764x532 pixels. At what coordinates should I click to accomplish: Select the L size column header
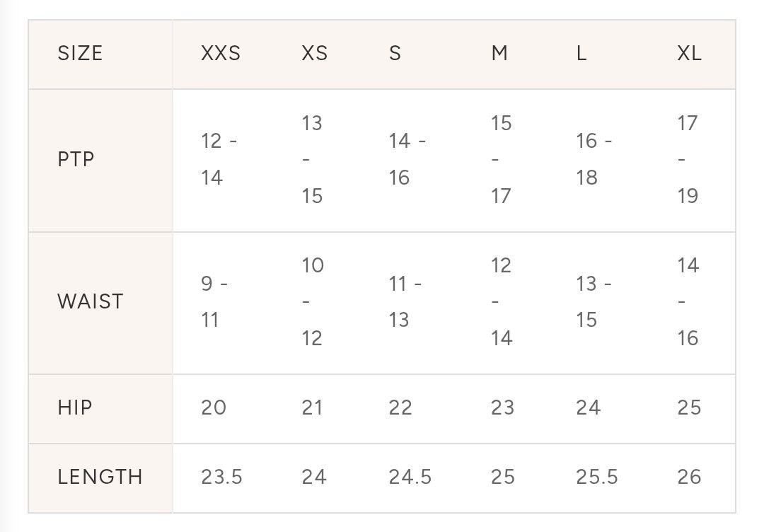[x=581, y=54]
